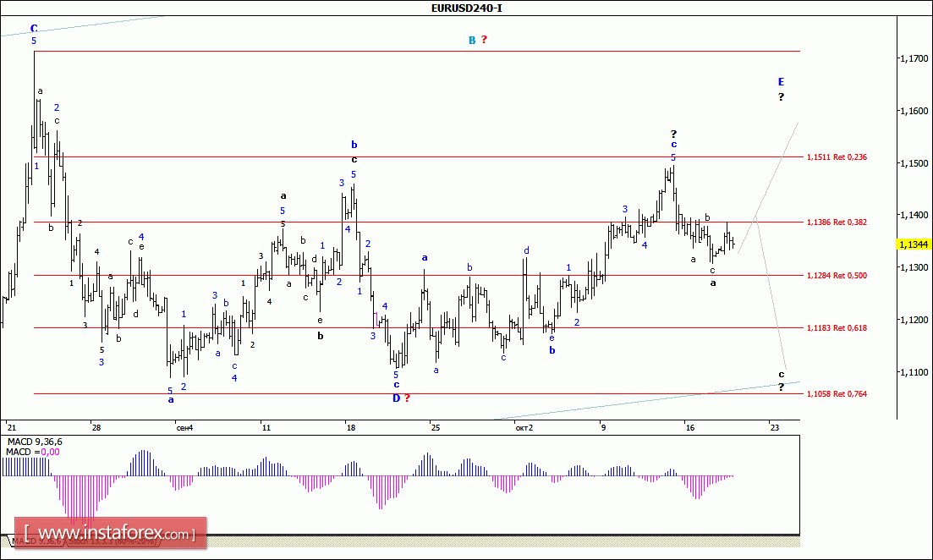Select the blue wave D label
This screenshot has width=933, height=560.
point(395,398)
